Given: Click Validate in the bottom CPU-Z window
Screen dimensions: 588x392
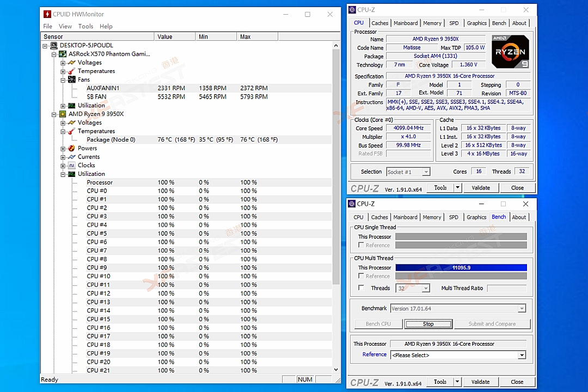Looking at the screenshot, I should (480, 382).
